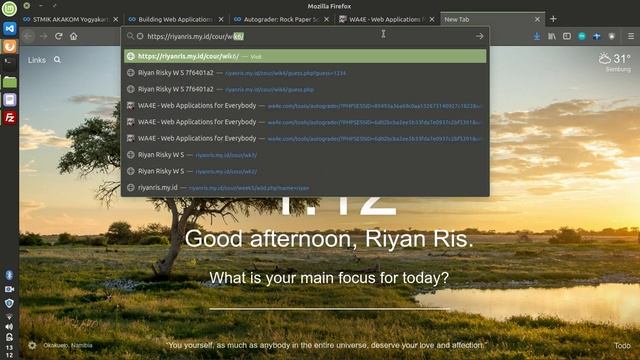This screenshot has height=360, width=640.
Task: Choose the riyanris.my.id week5 suggestion
Action: [x=305, y=187]
